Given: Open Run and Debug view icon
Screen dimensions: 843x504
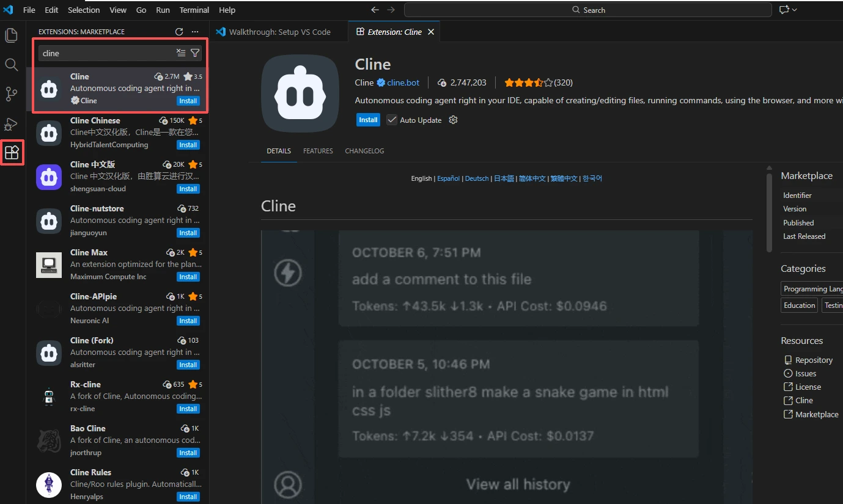Looking at the screenshot, I should coord(11,124).
